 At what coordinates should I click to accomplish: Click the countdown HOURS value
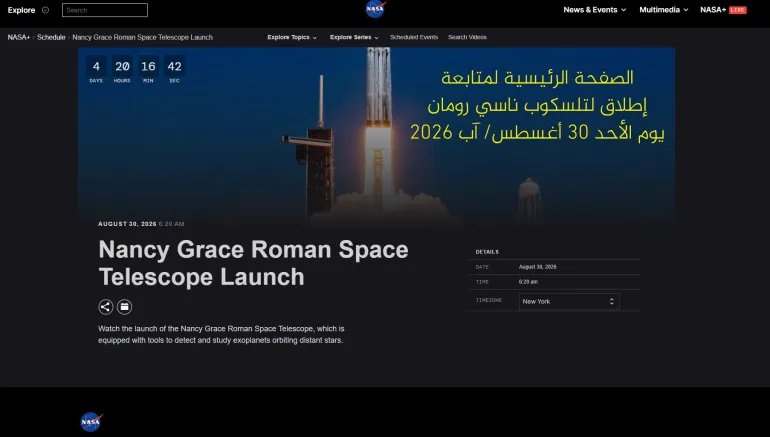[x=122, y=66]
